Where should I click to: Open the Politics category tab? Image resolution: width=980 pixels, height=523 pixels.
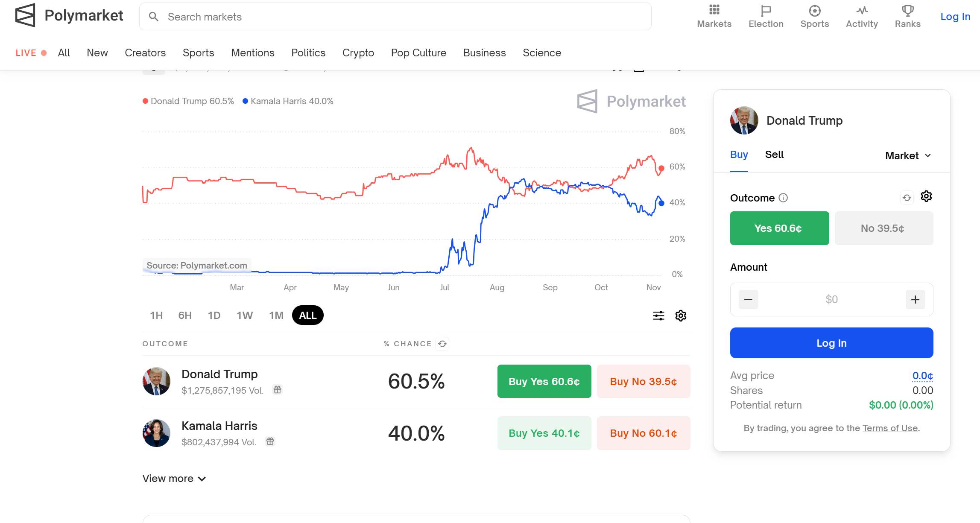308,53
